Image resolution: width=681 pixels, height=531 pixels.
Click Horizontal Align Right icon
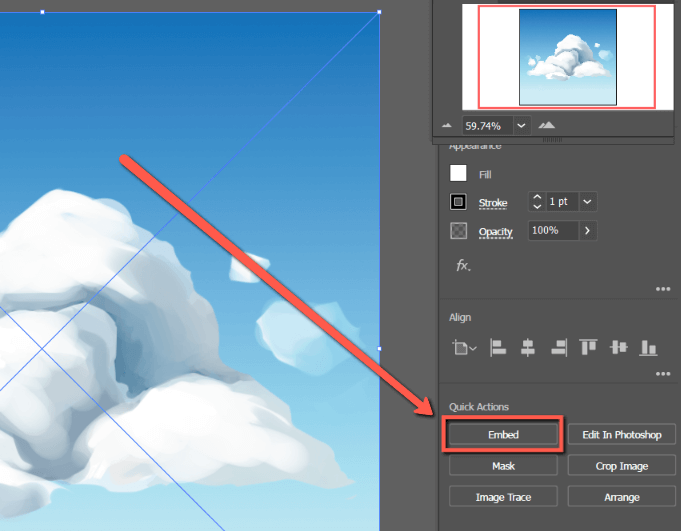click(x=559, y=348)
